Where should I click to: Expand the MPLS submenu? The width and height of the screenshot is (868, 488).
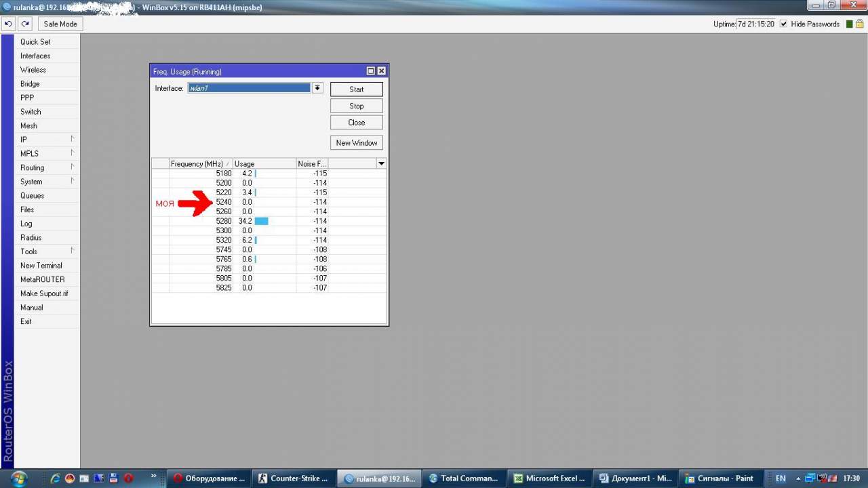click(47, 153)
